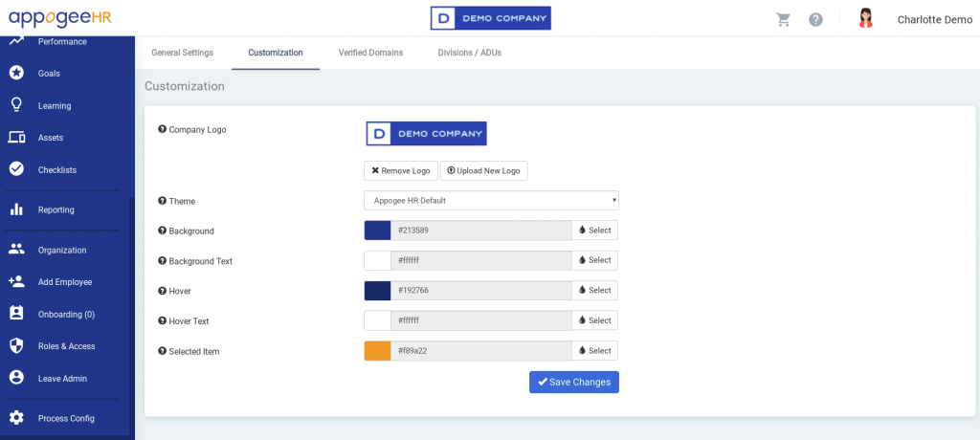Screen dimensions: 980x440
Task: Click the orange Selected Item color swatch
Action: pos(377,351)
